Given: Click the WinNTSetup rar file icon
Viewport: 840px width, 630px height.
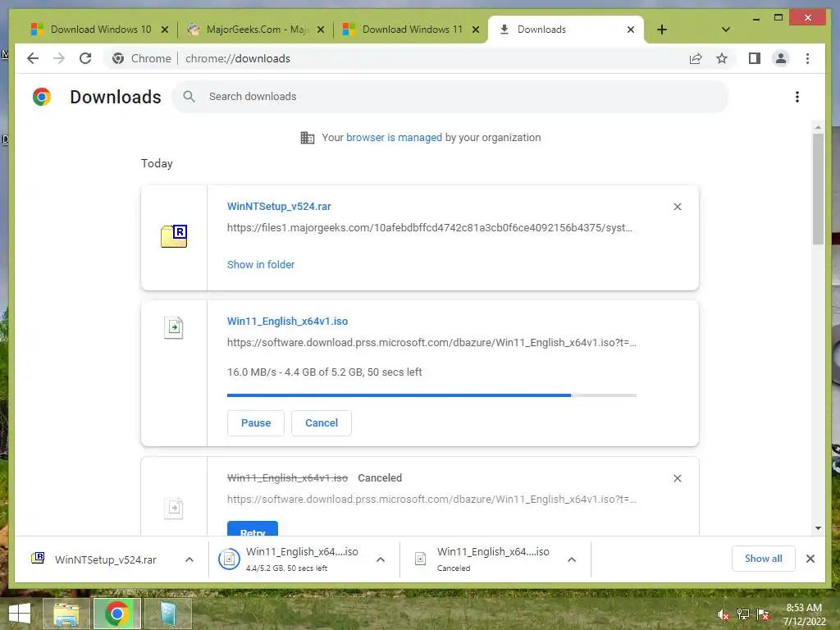Looking at the screenshot, I should [x=174, y=236].
